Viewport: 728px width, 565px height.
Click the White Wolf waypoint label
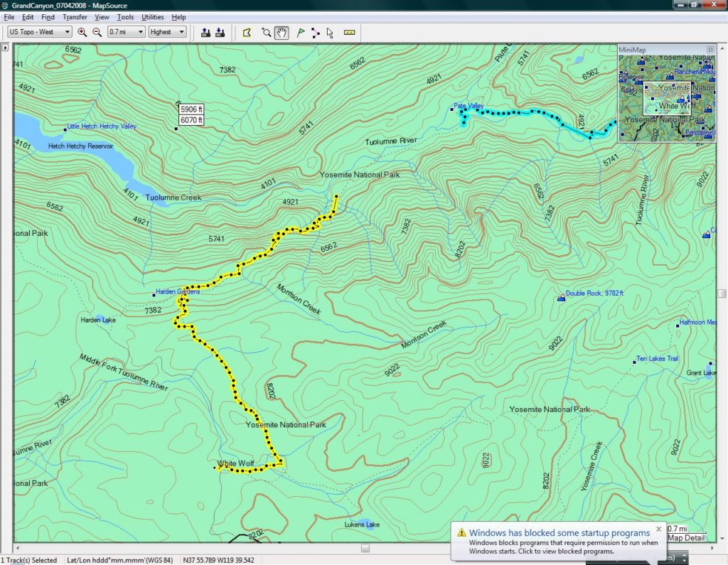pos(235,463)
